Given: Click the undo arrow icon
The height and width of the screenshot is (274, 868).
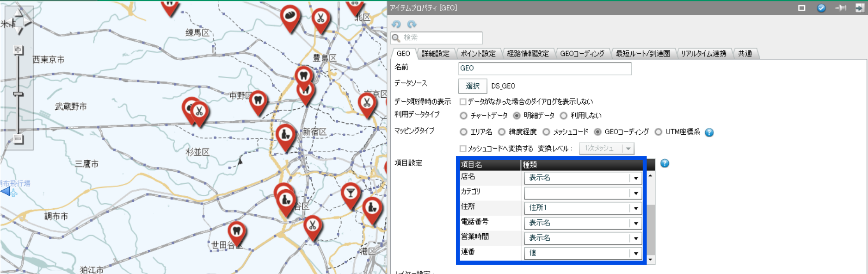Looking at the screenshot, I should (x=396, y=24).
